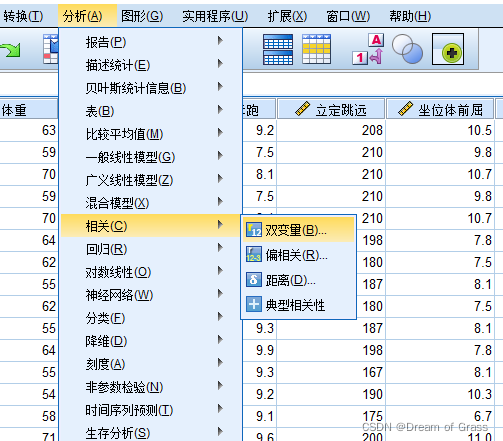Select the 分类(F) menu entry
The image size is (503, 441).
tap(151, 318)
